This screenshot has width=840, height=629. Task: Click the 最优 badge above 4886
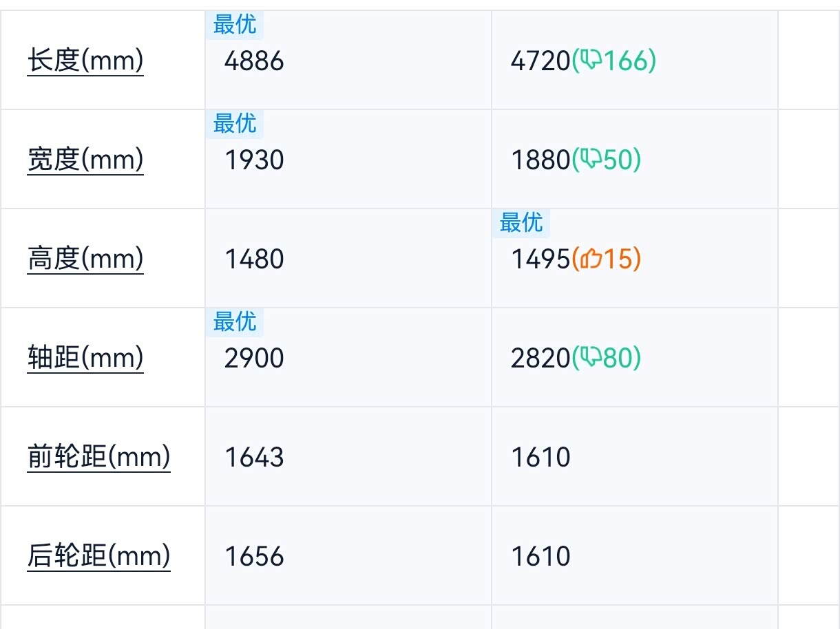pos(235,25)
